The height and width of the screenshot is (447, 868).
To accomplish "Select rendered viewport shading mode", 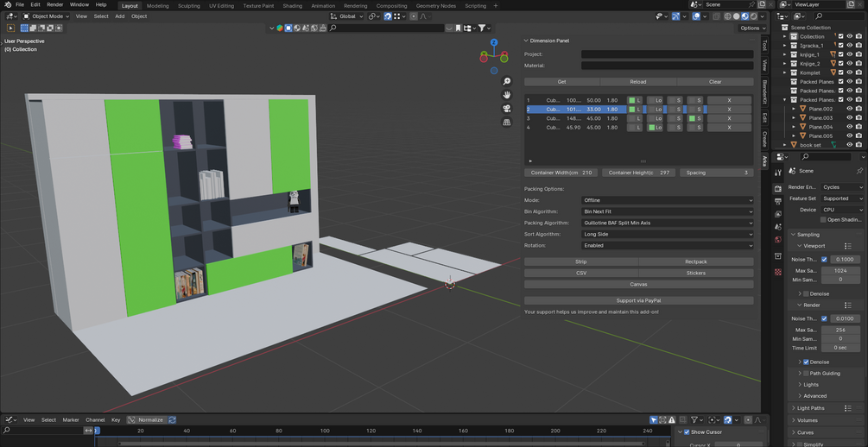I will [753, 16].
